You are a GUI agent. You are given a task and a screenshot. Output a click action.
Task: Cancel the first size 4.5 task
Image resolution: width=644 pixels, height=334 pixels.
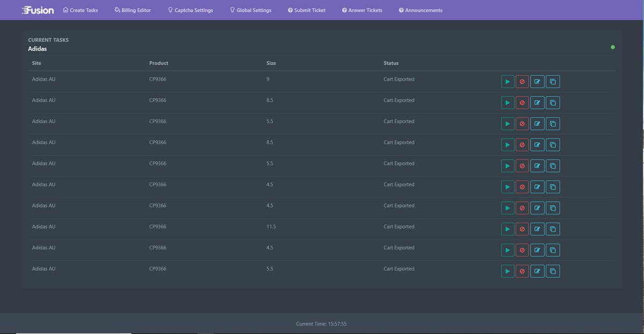pos(522,187)
